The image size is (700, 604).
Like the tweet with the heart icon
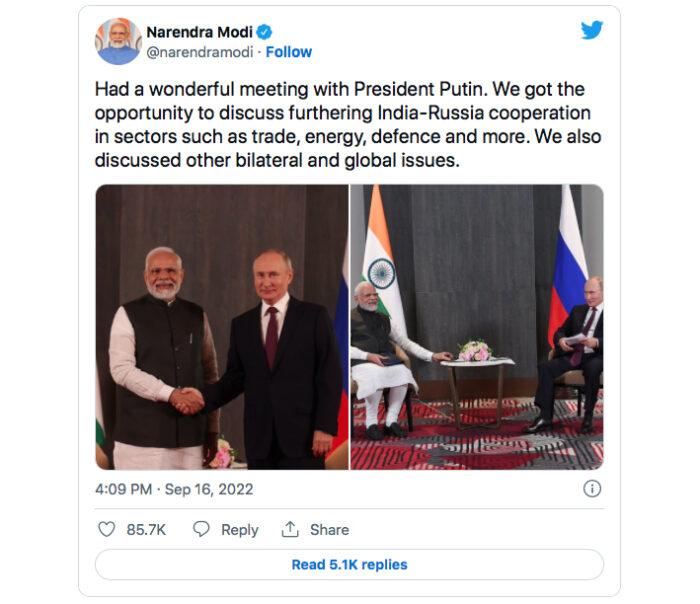pos(107,529)
